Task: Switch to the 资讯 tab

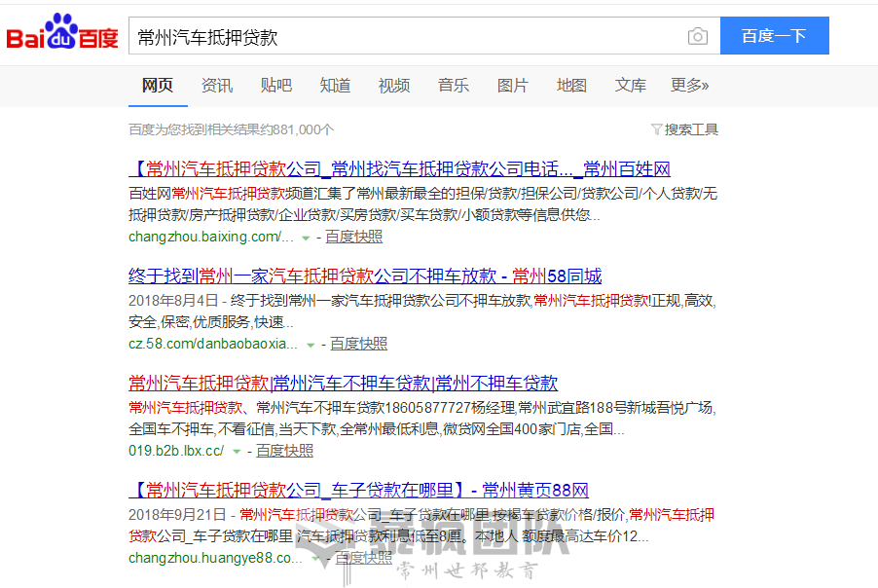Action: 217,85
